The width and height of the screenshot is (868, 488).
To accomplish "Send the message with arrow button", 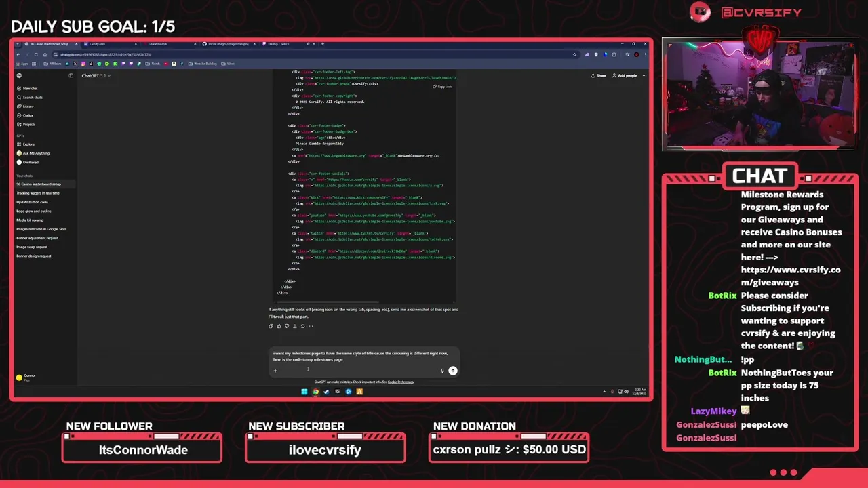I will (453, 371).
